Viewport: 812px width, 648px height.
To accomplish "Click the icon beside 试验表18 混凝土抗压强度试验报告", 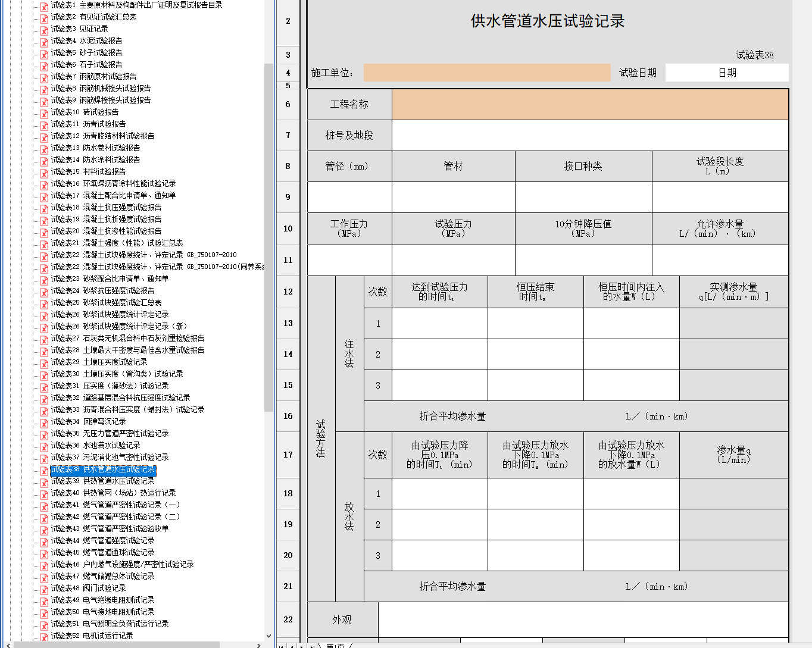I will pyautogui.click(x=44, y=208).
